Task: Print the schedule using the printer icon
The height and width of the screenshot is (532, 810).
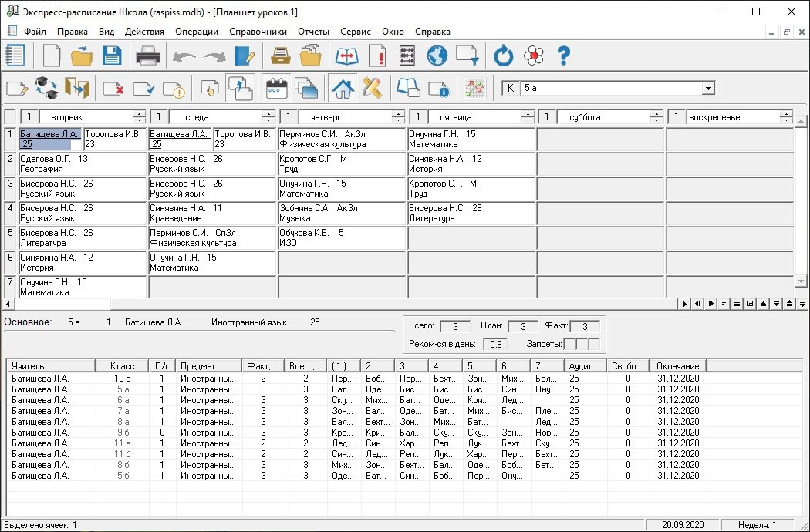Action: 148,56
